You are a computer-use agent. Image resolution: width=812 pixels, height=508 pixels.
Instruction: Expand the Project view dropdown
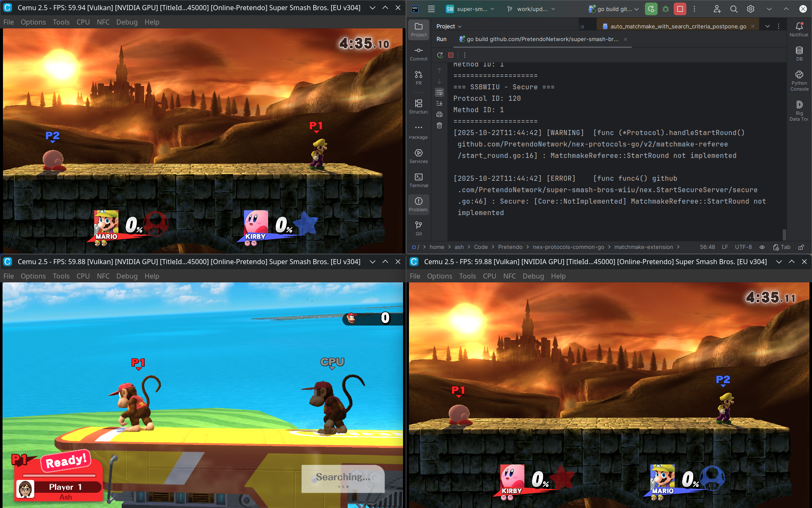point(449,26)
